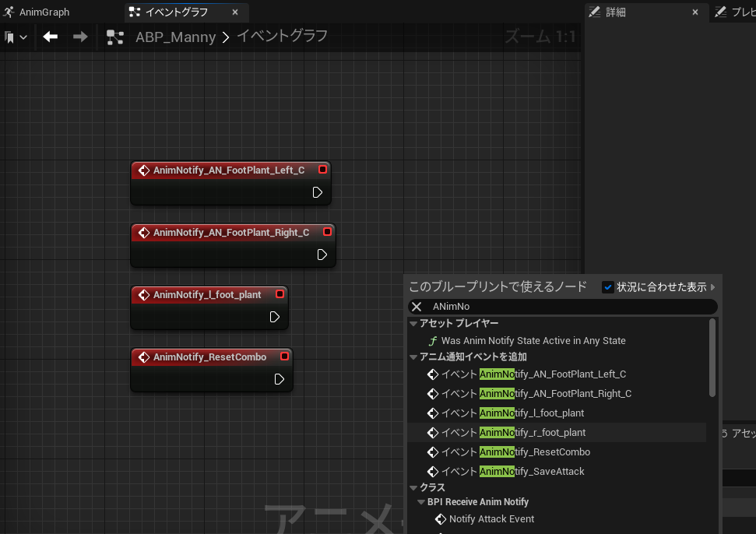Go back with the left arrow
Image resolution: width=756 pixels, height=534 pixels.
tap(50, 37)
